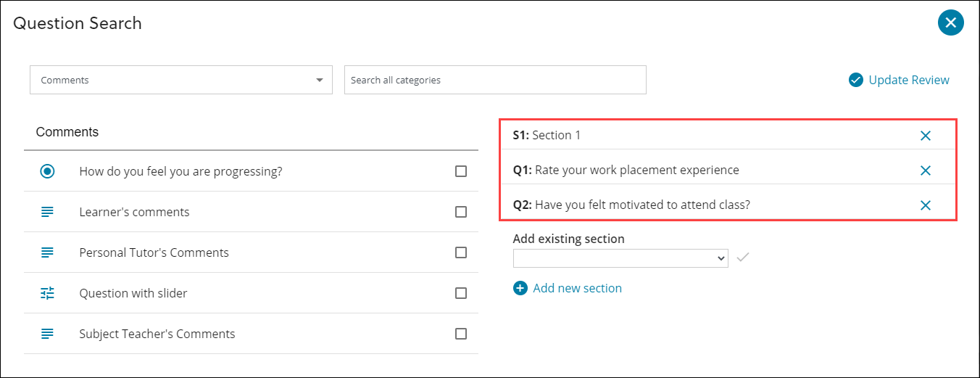Tick the Question with slider checkbox
Screen dimensions: 980x378
coord(461,293)
